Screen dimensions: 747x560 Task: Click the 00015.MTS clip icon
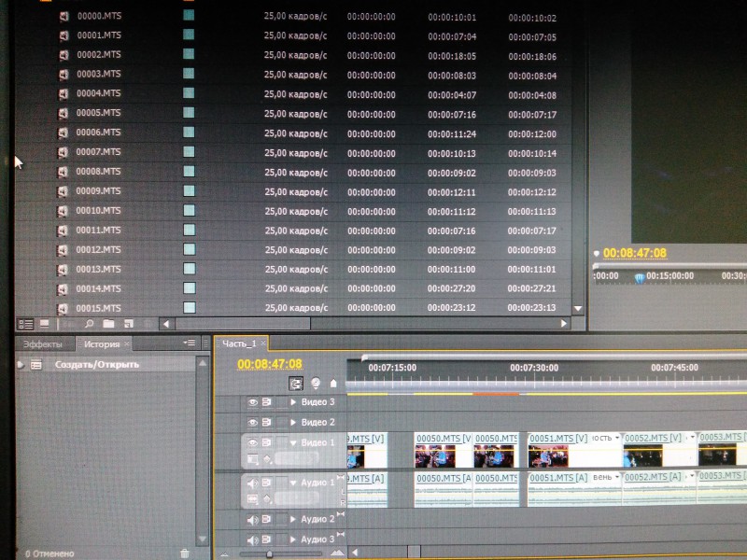(63, 309)
